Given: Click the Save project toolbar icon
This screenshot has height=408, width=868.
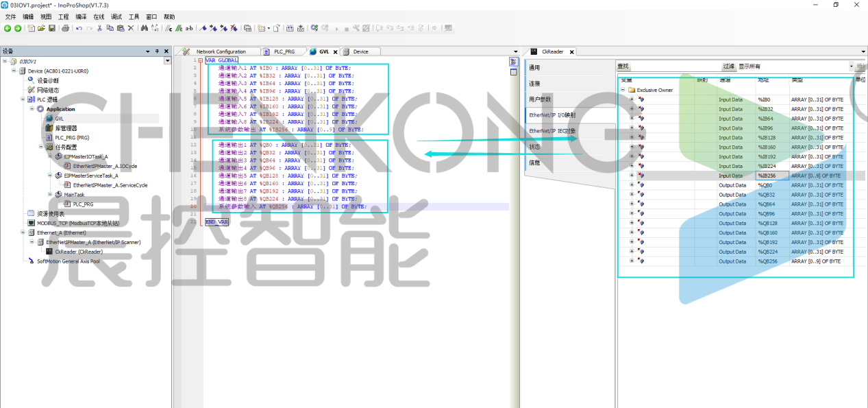Looking at the screenshot, I should (x=51, y=28).
